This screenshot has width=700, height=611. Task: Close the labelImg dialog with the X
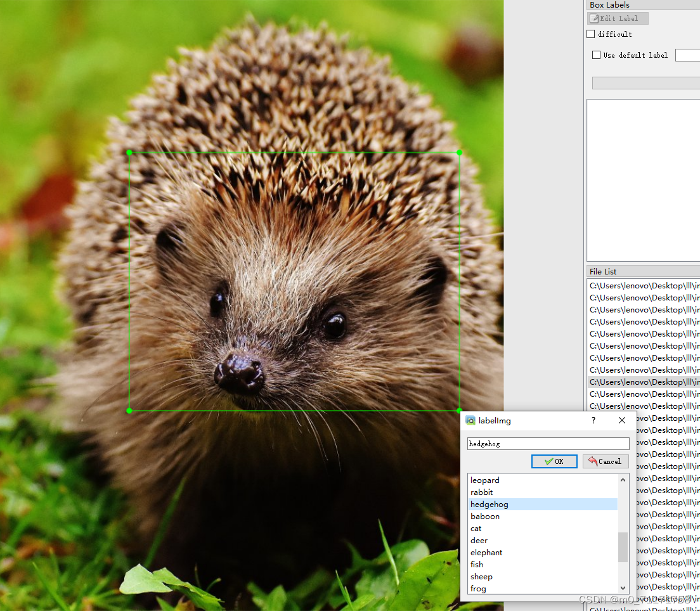[622, 420]
